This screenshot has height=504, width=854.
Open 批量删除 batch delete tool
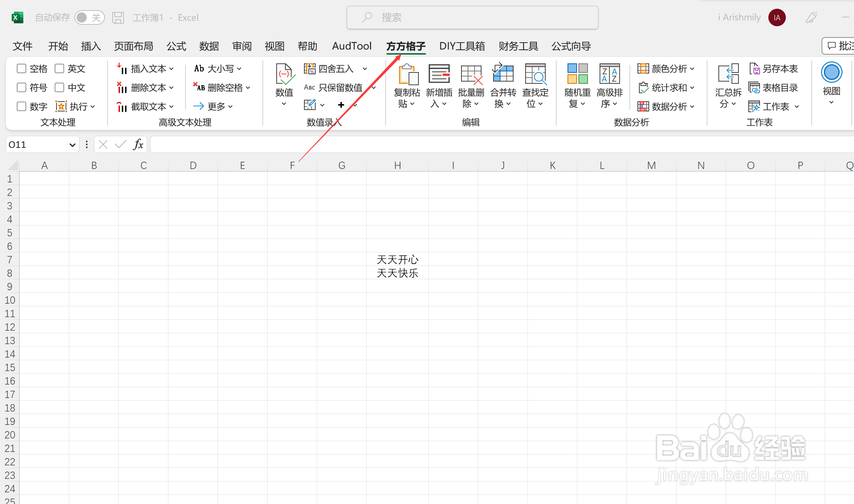tap(471, 86)
